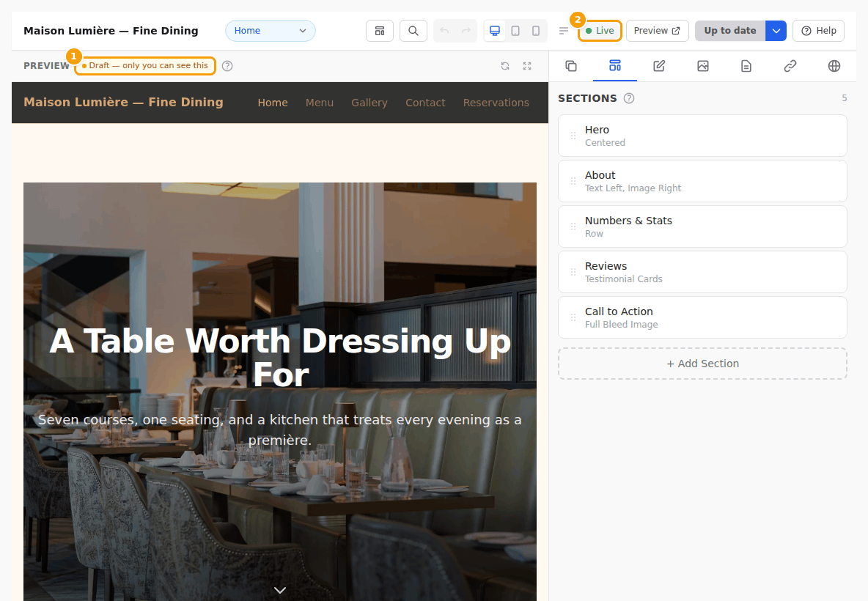This screenshot has width=868, height=601.
Task: Click the text lines icon beside Live
Action: click(564, 31)
